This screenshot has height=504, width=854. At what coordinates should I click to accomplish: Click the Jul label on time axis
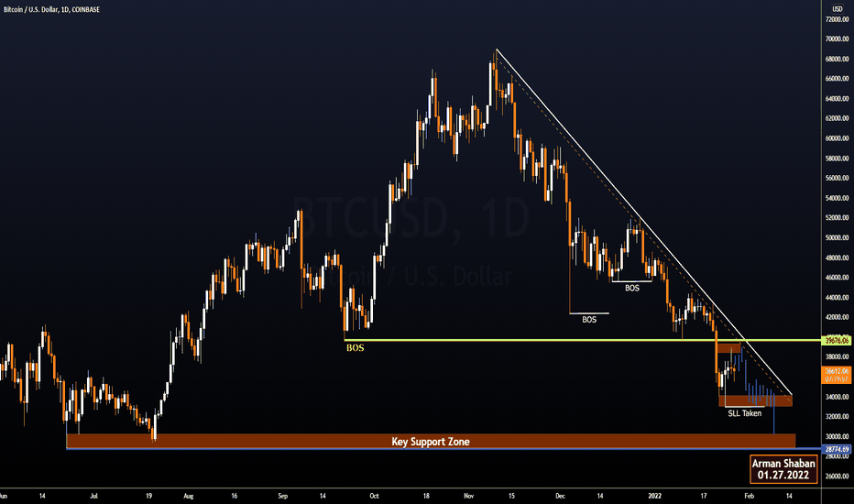pyautogui.click(x=93, y=496)
